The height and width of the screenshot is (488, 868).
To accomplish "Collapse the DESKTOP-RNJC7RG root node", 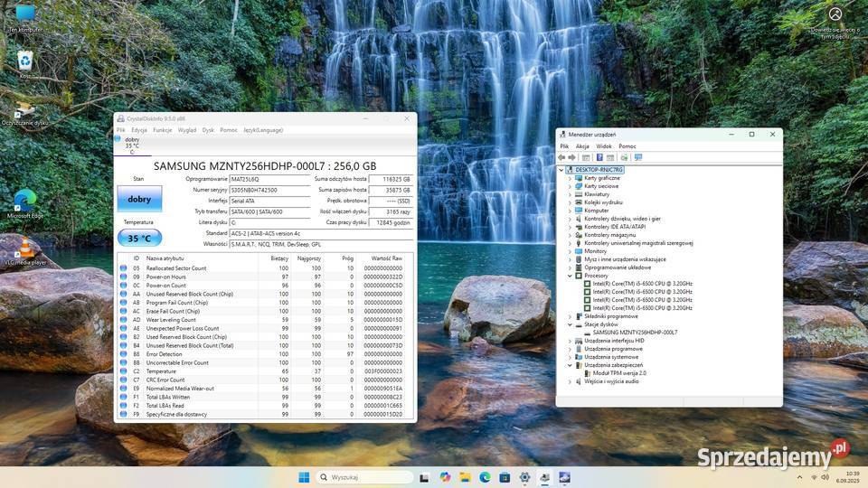I will click(x=561, y=170).
